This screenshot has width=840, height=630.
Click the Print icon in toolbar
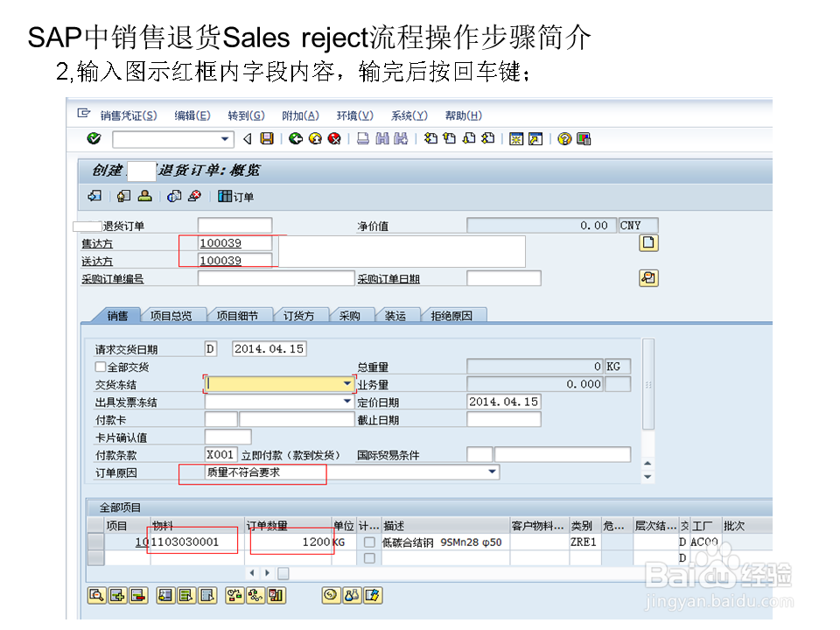tap(363, 139)
